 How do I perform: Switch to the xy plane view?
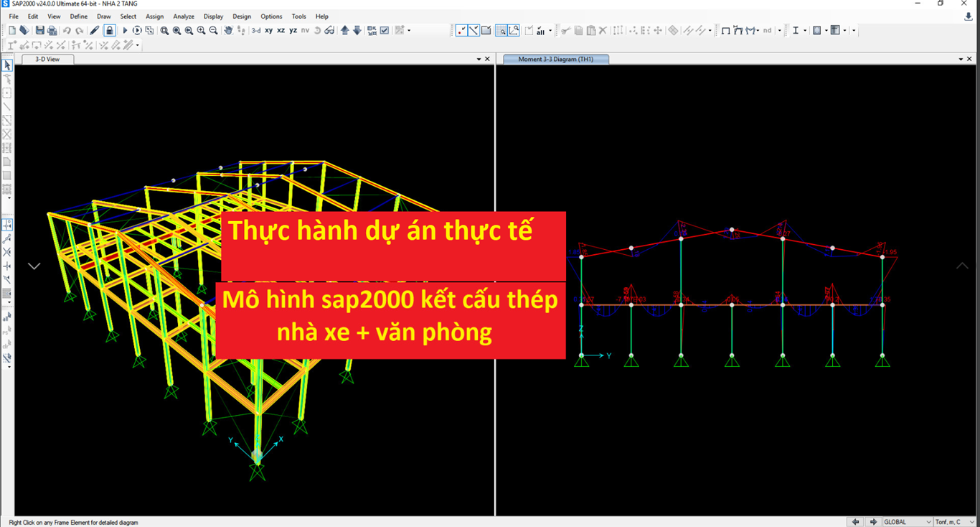(x=268, y=30)
